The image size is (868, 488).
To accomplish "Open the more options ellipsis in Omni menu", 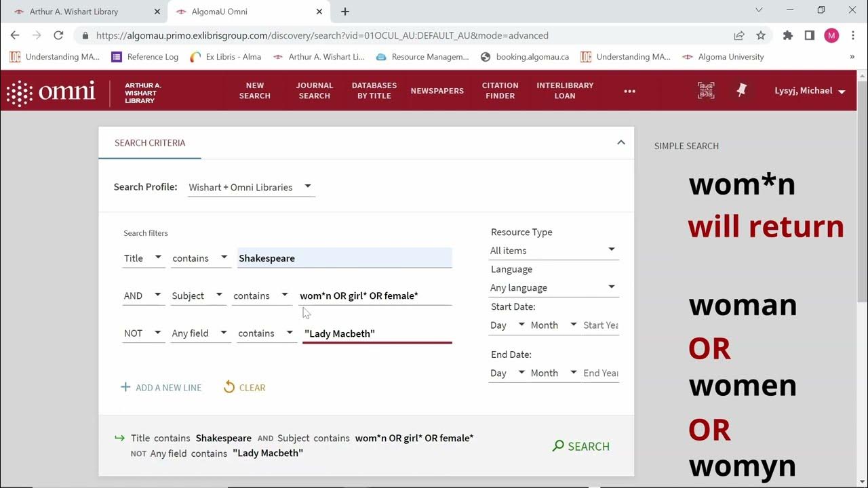I will click(630, 91).
